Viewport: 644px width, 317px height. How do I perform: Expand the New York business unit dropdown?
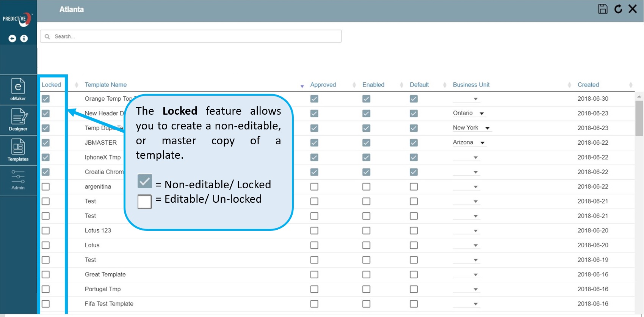tap(487, 128)
